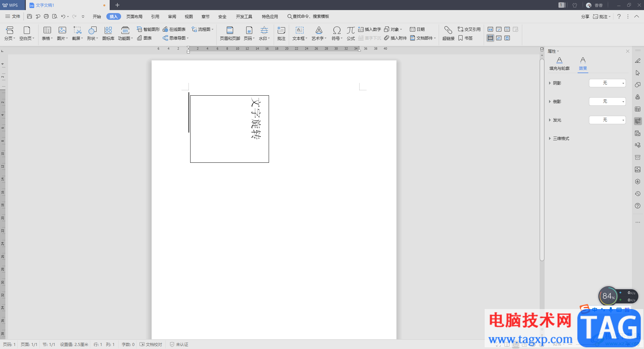Insert a Chart (图表)
The width and height of the screenshot is (644, 349).
(145, 38)
